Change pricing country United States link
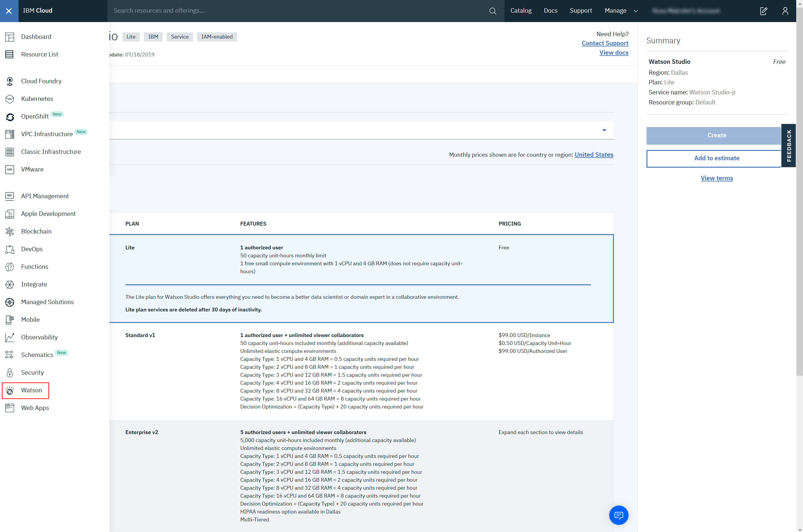 click(594, 155)
